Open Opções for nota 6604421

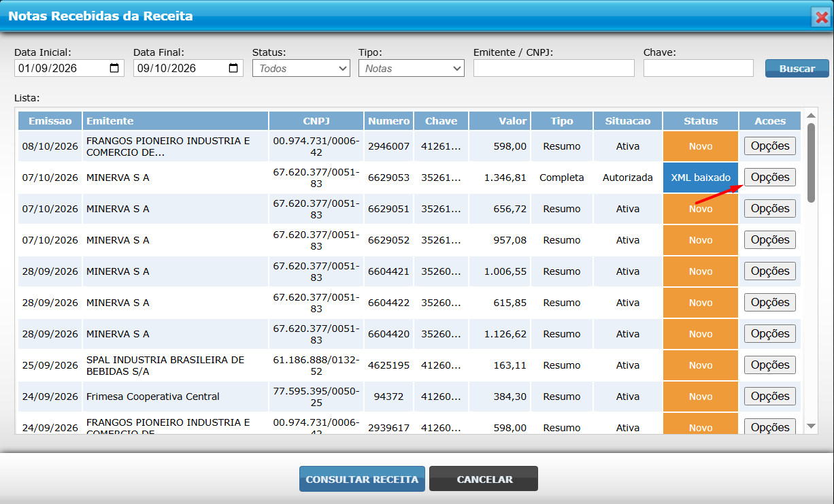(x=770, y=271)
